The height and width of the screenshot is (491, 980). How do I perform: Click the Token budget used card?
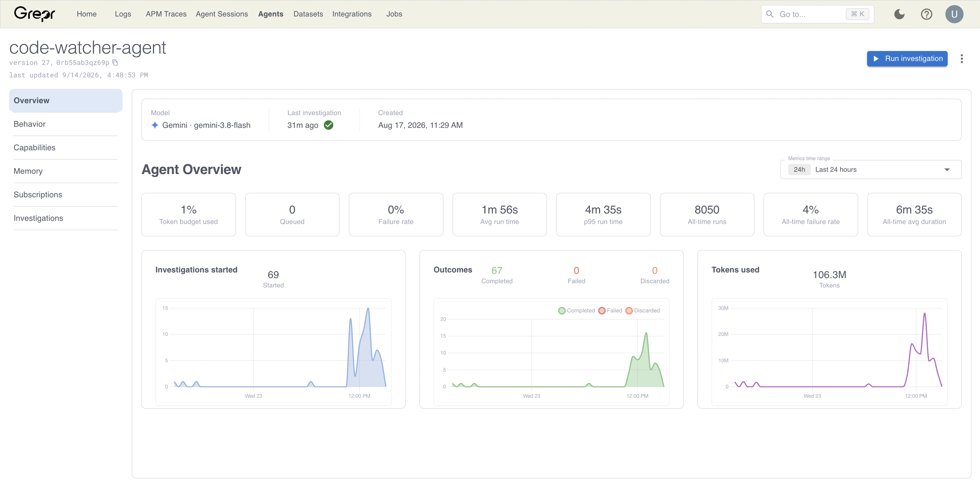click(x=189, y=214)
